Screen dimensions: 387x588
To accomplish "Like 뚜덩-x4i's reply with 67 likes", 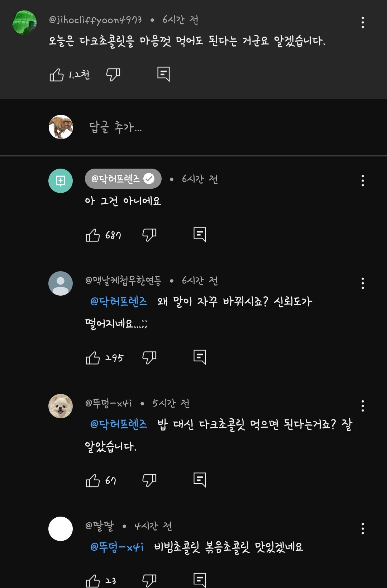I will 93,480.
